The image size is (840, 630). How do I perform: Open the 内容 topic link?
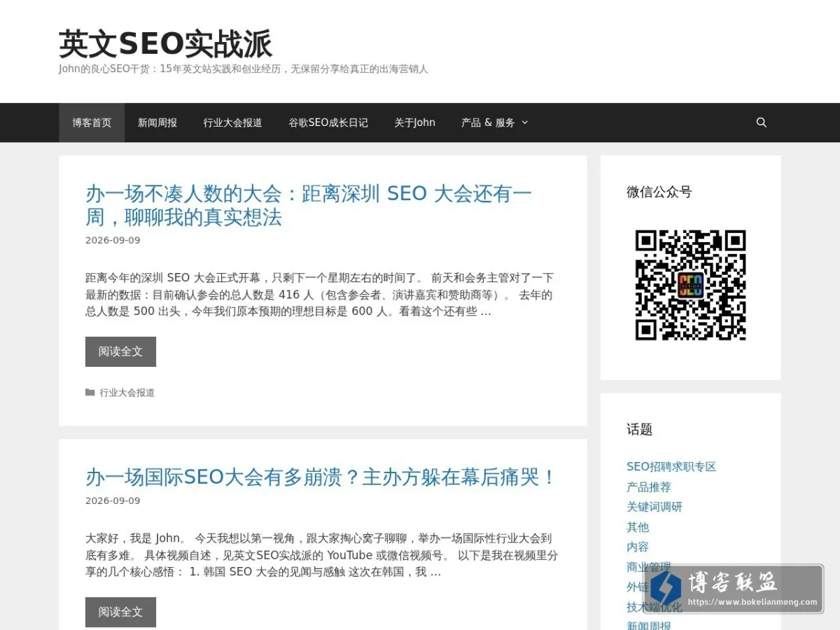638,547
